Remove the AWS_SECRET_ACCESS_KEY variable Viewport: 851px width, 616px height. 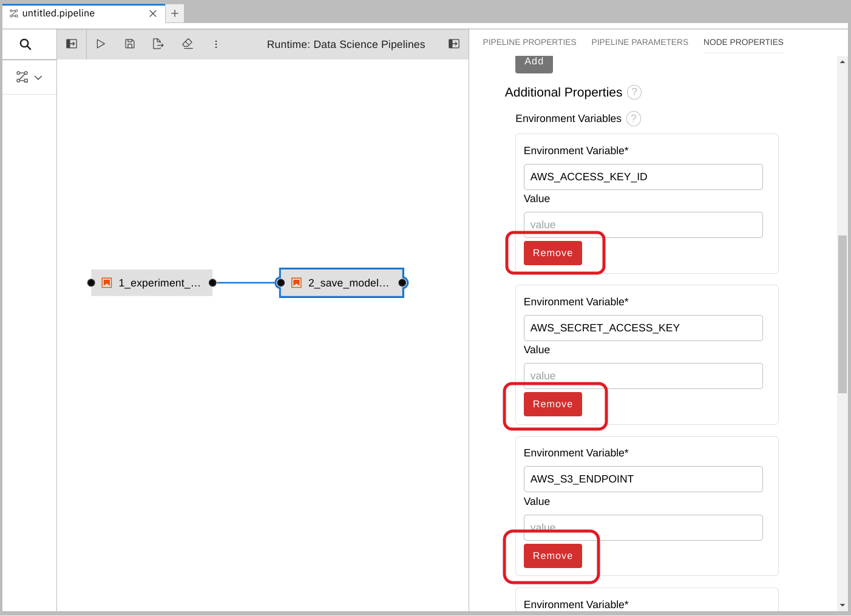(x=552, y=404)
